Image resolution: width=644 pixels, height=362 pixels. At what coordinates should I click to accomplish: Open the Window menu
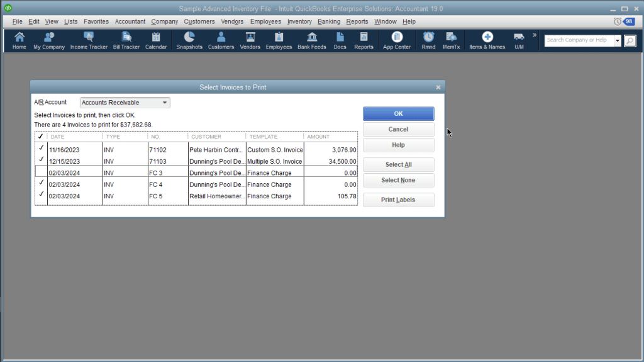pos(386,21)
